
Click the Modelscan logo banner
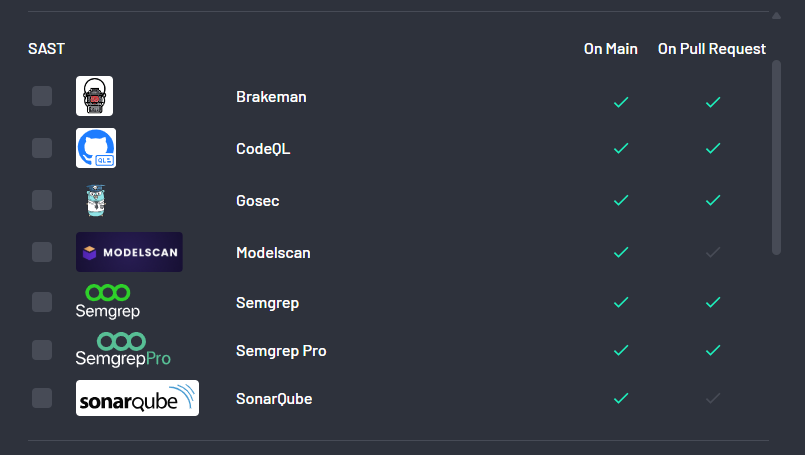point(129,252)
